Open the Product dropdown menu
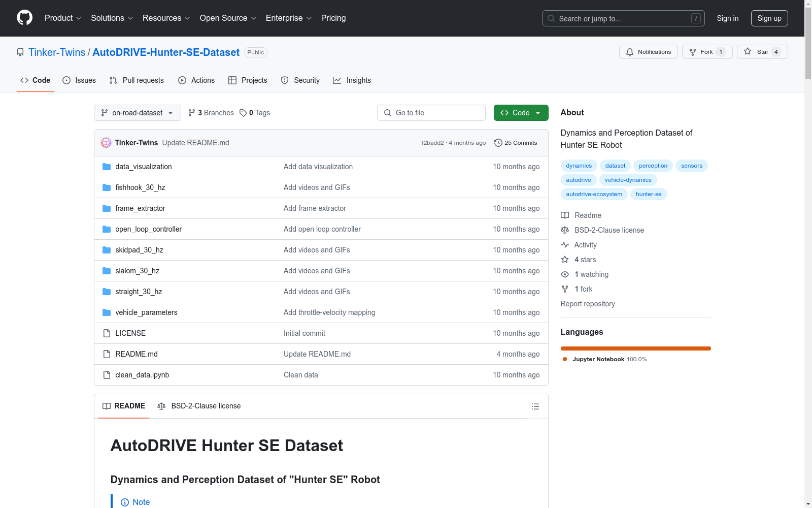This screenshot has width=812, height=508. [x=63, y=18]
